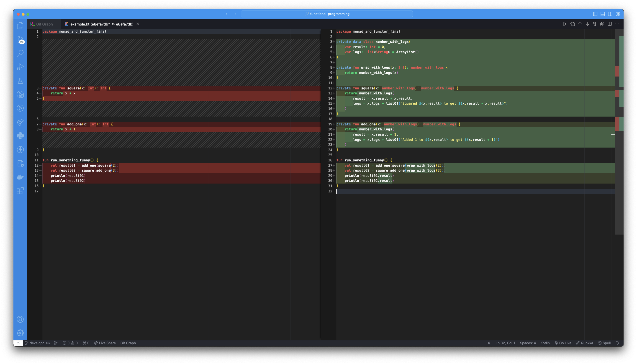
Task: Toggle Quokka from the status bar
Action: [585, 343]
